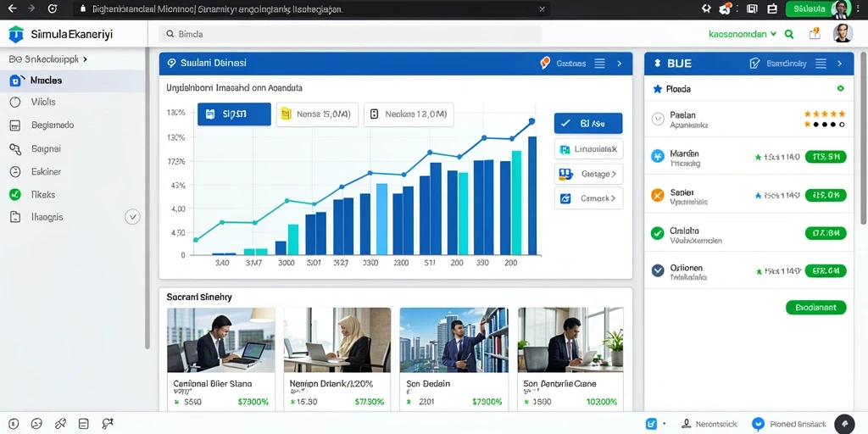868x434 pixels.
Task: Toggle the checked blue BI button beside chart
Action: [x=588, y=124]
